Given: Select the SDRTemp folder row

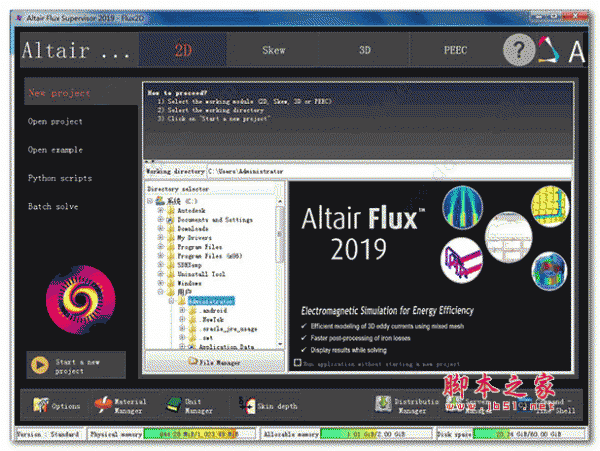Looking at the screenshot, I should 189,265.
